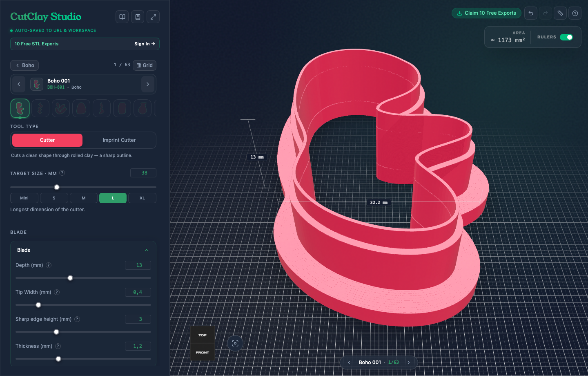Screen dimensions: 588x376
Task: Click the Thickness value field showing 1,2
Action: (x=138, y=346)
